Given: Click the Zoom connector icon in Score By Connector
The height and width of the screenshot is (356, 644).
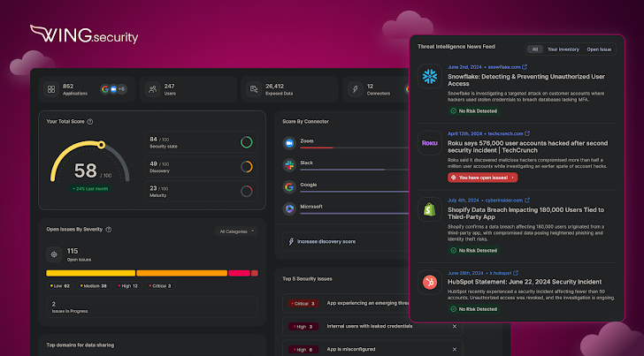Looking at the screenshot, I should [289, 143].
